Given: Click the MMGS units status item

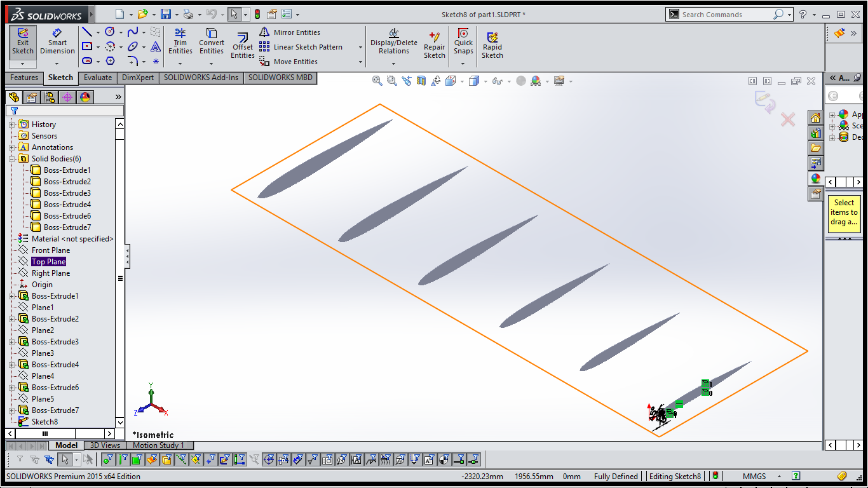Looking at the screenshot, I should point(754,476).
